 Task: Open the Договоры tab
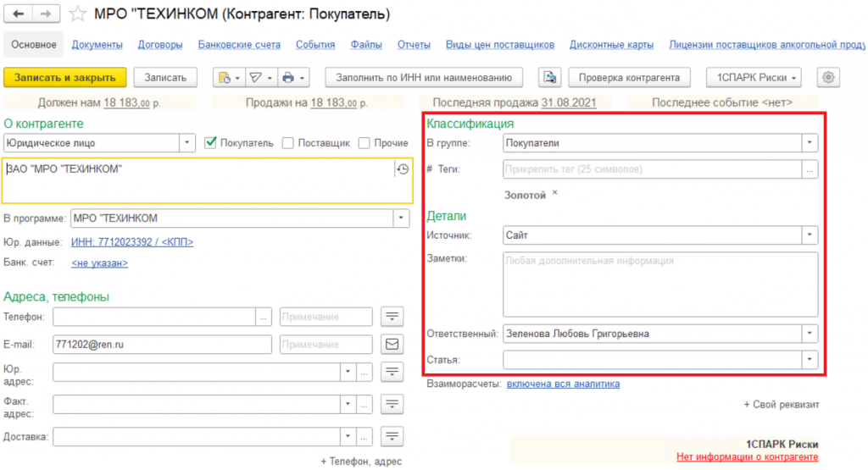point(160,44)
